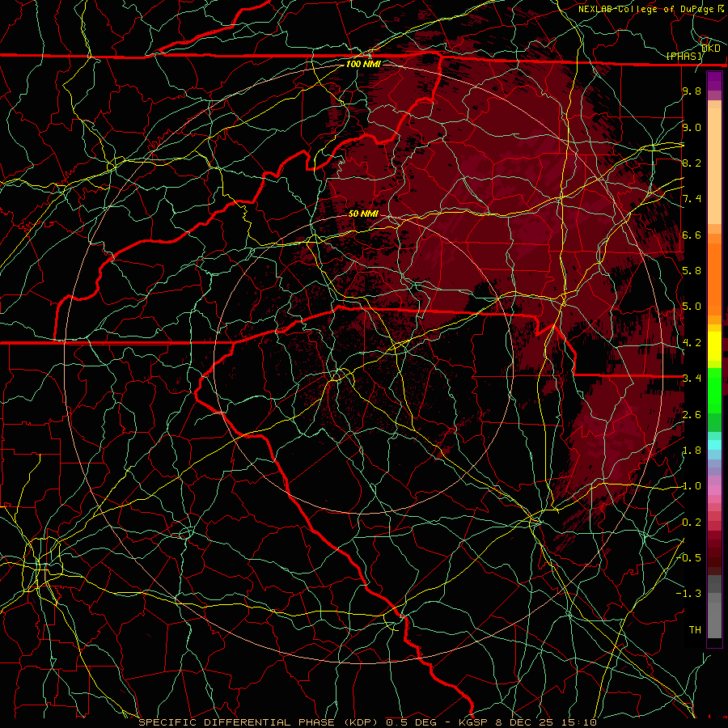Click the 9.0 scale value
Screen dimensions: 728x728
click(x=692, y=127)
